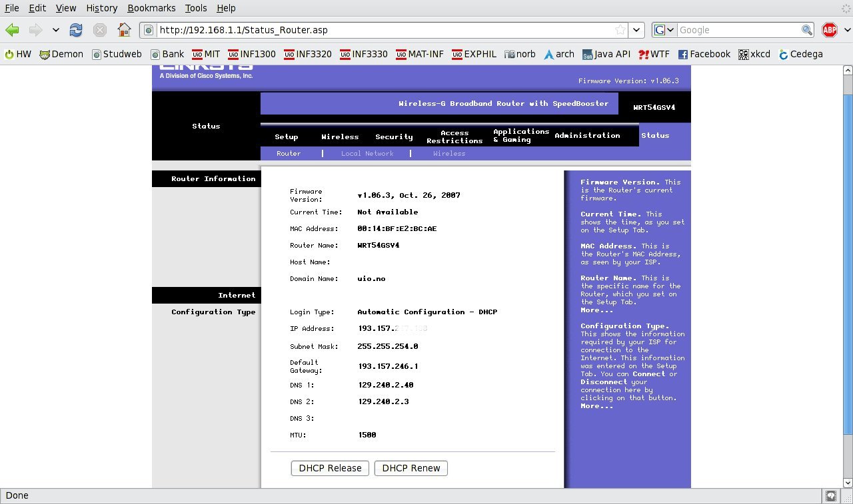
Task: Open the Administration tab
Action: 587,135
